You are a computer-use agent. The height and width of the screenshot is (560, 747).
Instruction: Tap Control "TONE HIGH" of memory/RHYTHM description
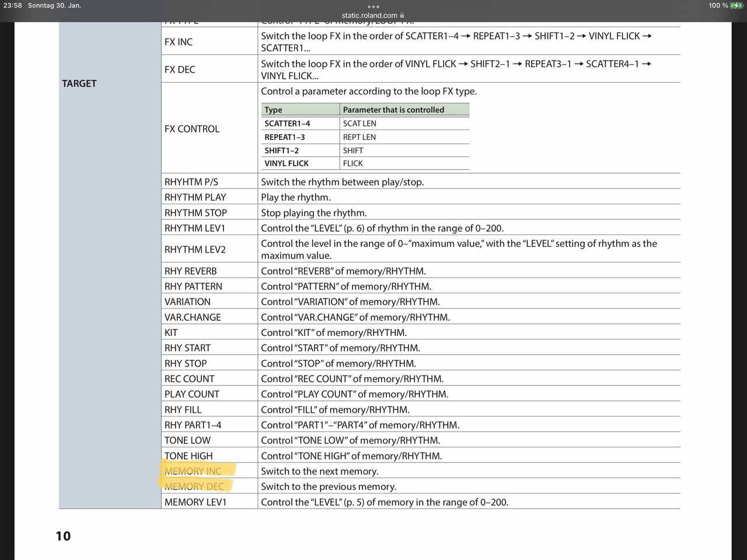(351, 456)
